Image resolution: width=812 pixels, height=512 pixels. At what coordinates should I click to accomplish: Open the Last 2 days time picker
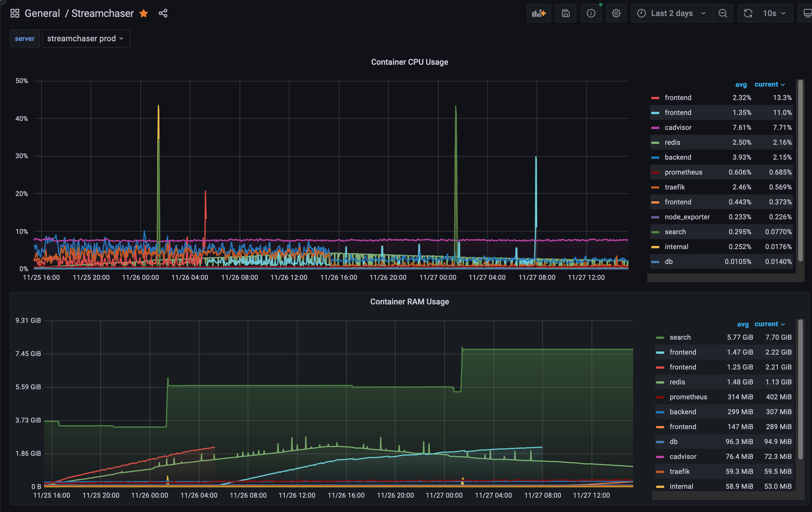(x=671, y=13)
